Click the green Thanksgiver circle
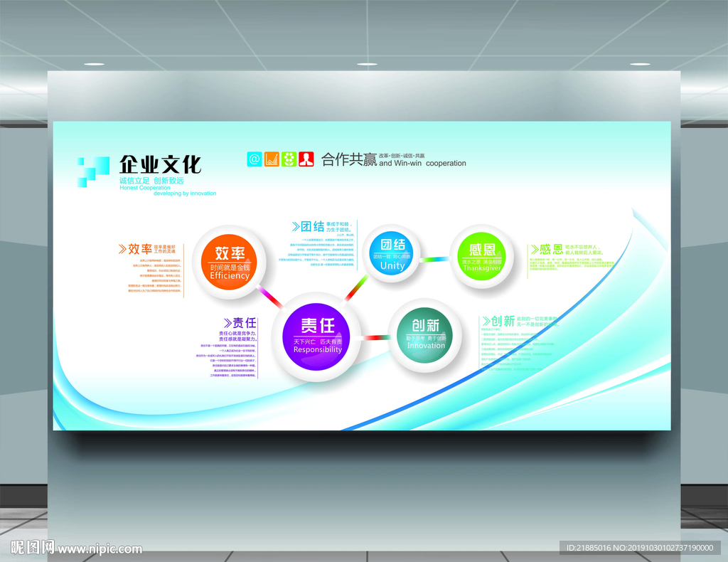728x562 pixels. click(x=482, y=257)
